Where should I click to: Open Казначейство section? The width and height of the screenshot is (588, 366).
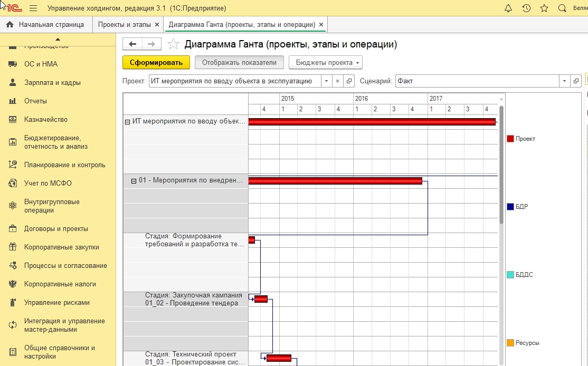coord(46,120)
